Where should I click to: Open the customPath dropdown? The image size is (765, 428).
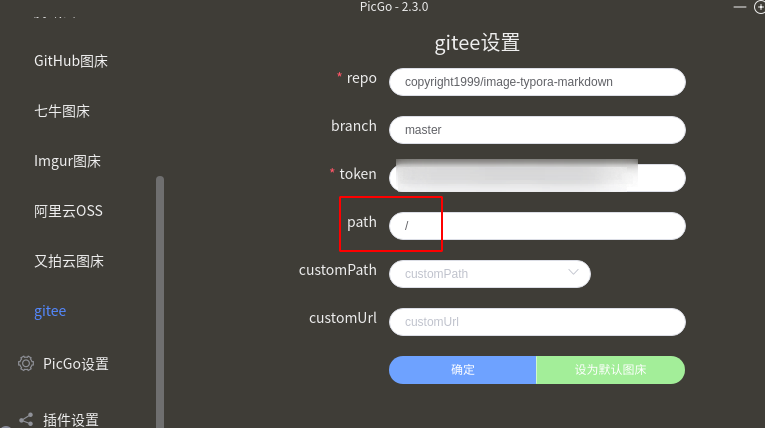(490, 274)
